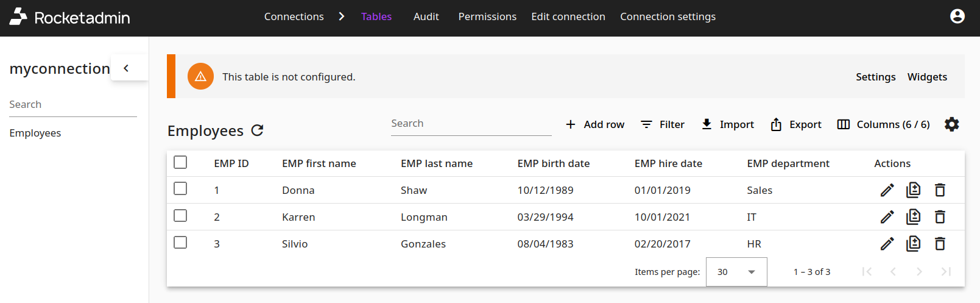Delete the Donna Shaw row
This screenshot has height=303, width=980.
click(x=940, y=190)
